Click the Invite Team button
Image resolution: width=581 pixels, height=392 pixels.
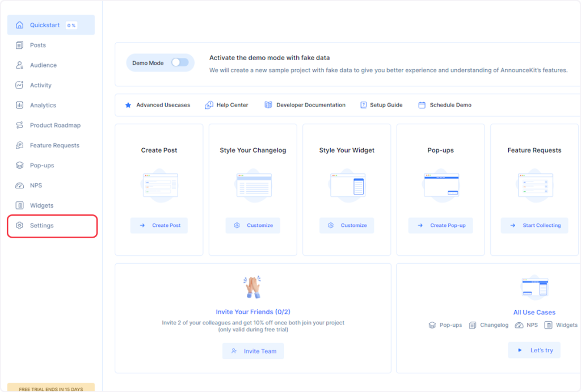click(253, 351)
